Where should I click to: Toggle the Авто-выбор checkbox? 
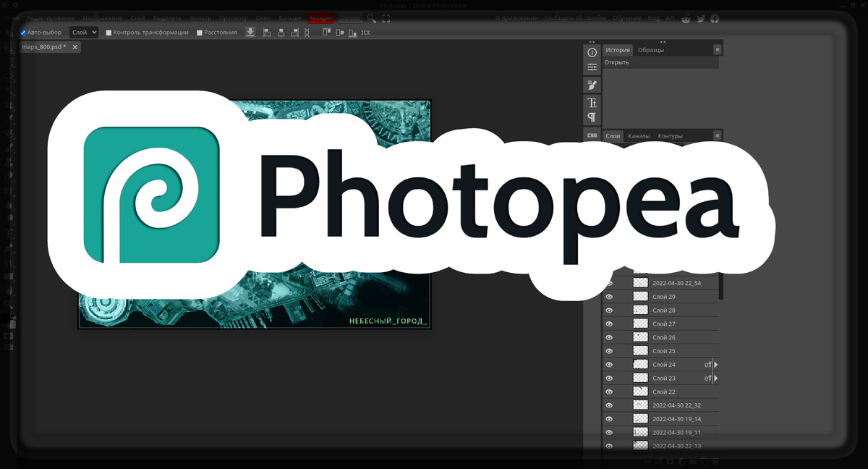[x=23, y=33]
